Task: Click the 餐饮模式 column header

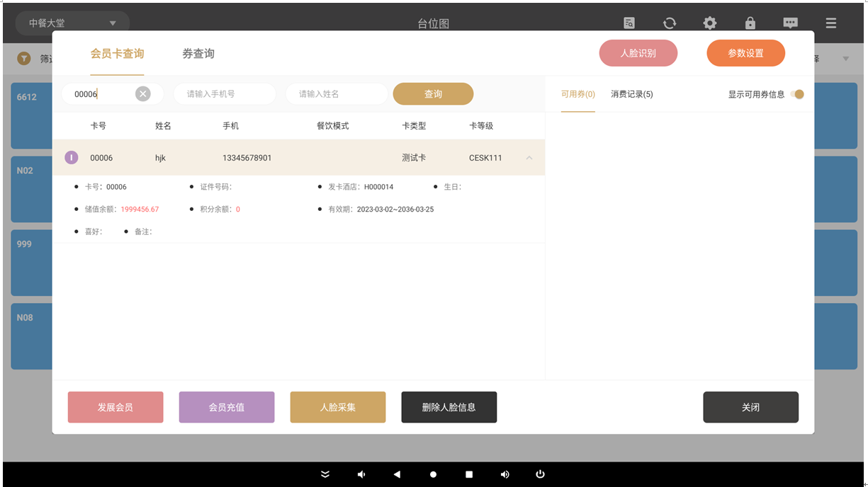Action: (x=333, y=126)
